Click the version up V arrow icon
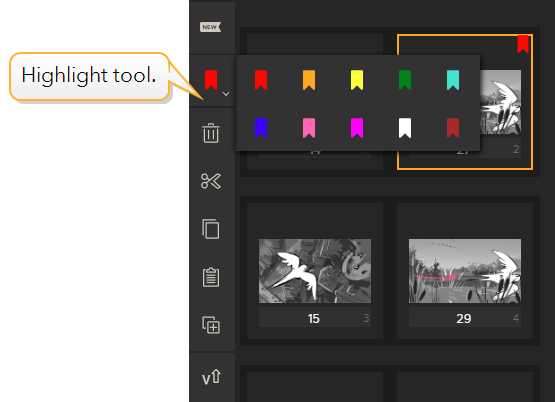This screenshot has height=402, width=555. (212, 377)
